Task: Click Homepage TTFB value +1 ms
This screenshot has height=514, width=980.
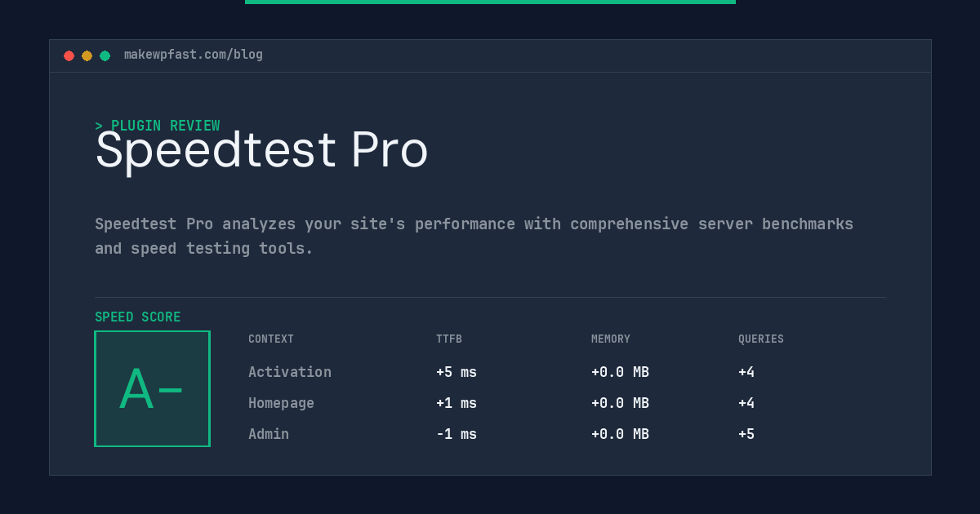Action: point(457,403)
